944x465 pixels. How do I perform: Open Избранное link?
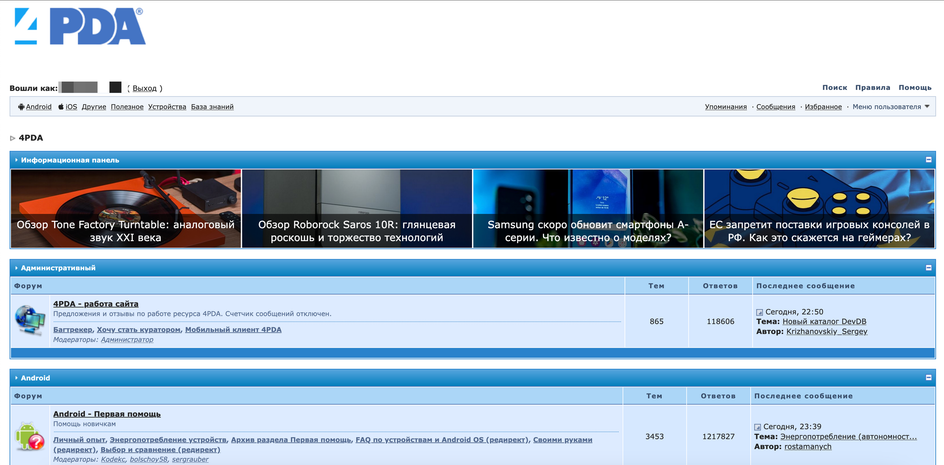[823, 107]
